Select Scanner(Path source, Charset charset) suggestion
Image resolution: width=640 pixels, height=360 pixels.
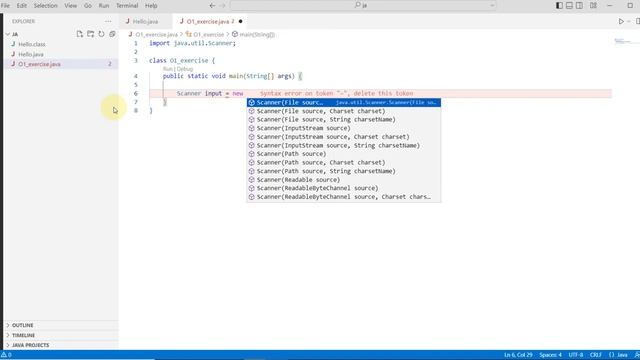(344, 162)
